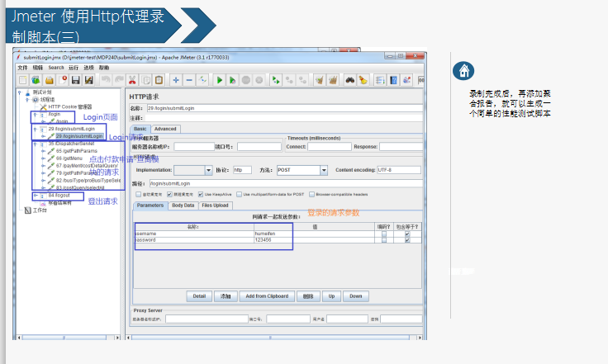Collapse the 29 /login/submitLogin controller node
608x364 pixels.
click(35, 129)
